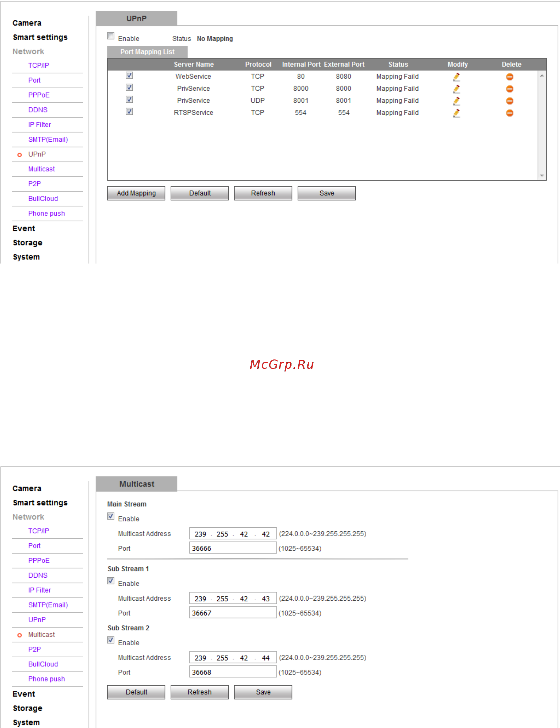Click Add Mapping button
The height and width of the screenshot is (728, 560).
(x=136, y=193)
